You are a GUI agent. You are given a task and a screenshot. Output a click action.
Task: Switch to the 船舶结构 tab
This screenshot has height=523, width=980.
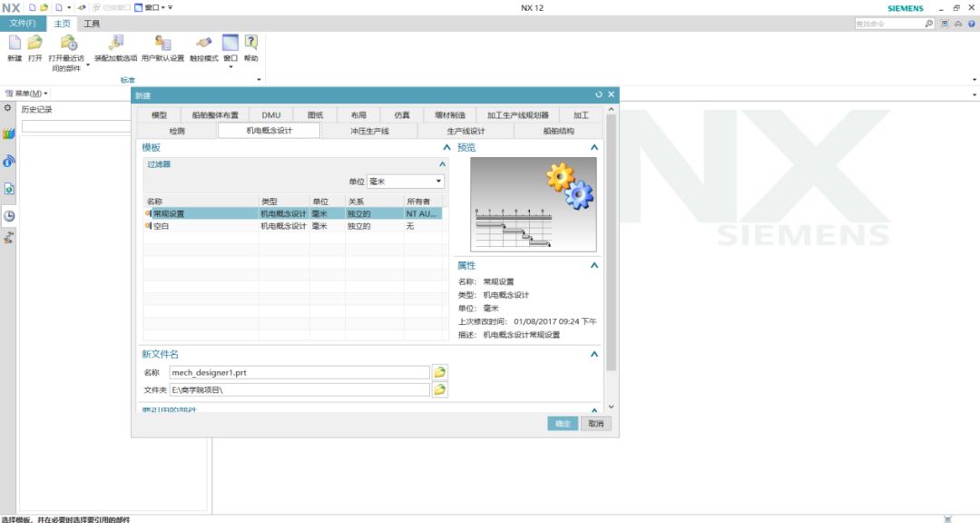point(559,131)
